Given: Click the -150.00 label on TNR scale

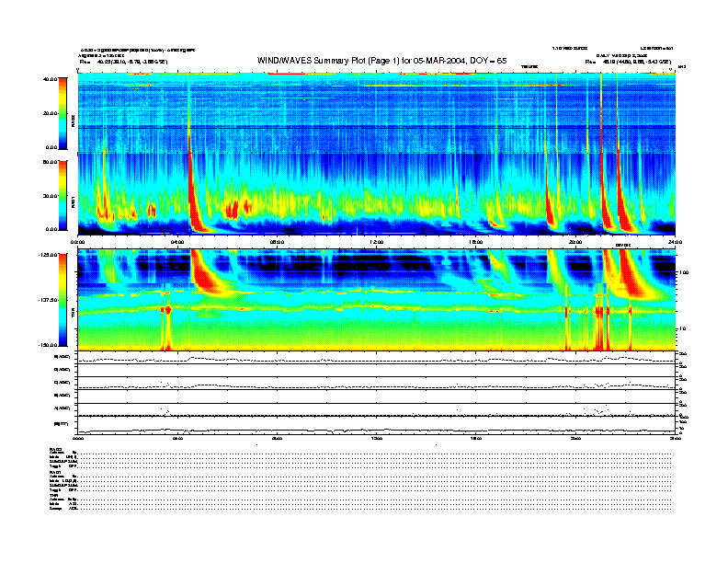Looking at the screenshot, I should [x=49, y=346].
